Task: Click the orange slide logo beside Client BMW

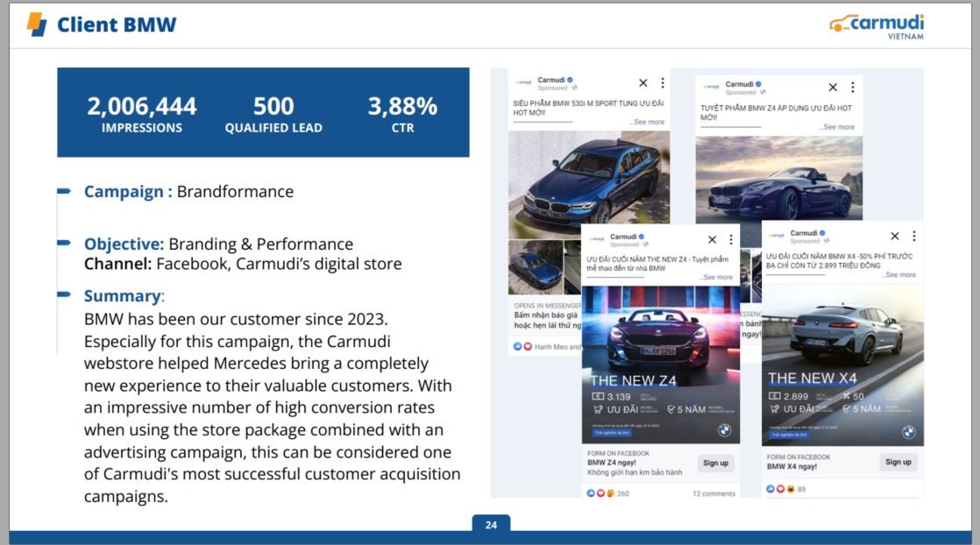Action: tap(37, 25)
